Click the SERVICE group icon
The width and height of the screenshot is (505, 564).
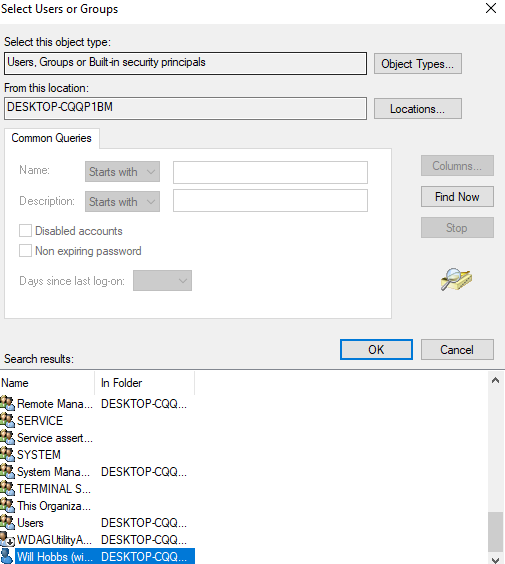click(x=8, y=420)
